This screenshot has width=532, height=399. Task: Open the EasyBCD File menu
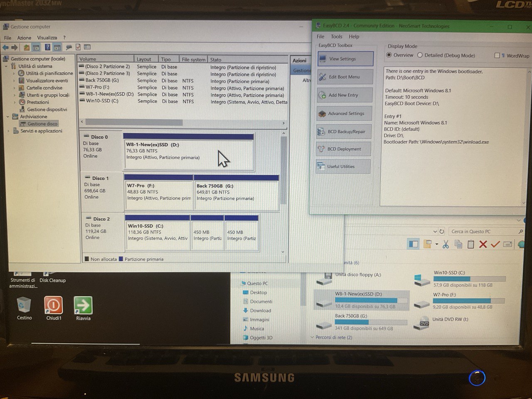tap(320, 37)
